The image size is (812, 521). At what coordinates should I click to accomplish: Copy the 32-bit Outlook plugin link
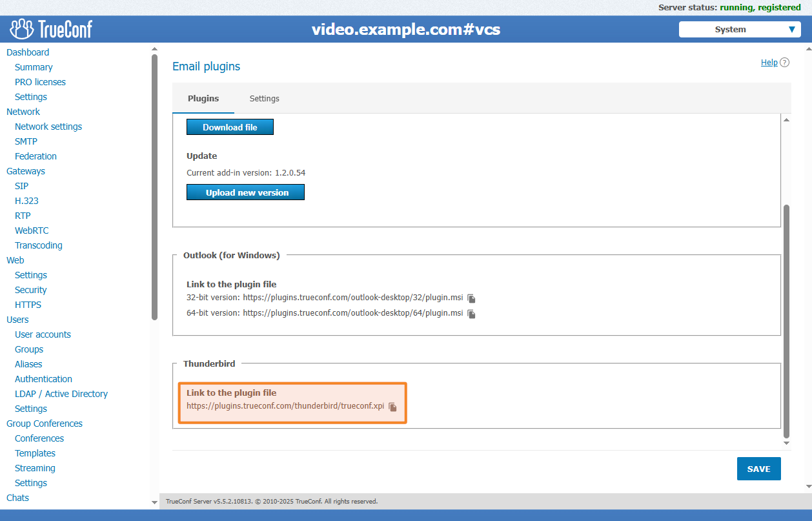click(x=471, y=298)
